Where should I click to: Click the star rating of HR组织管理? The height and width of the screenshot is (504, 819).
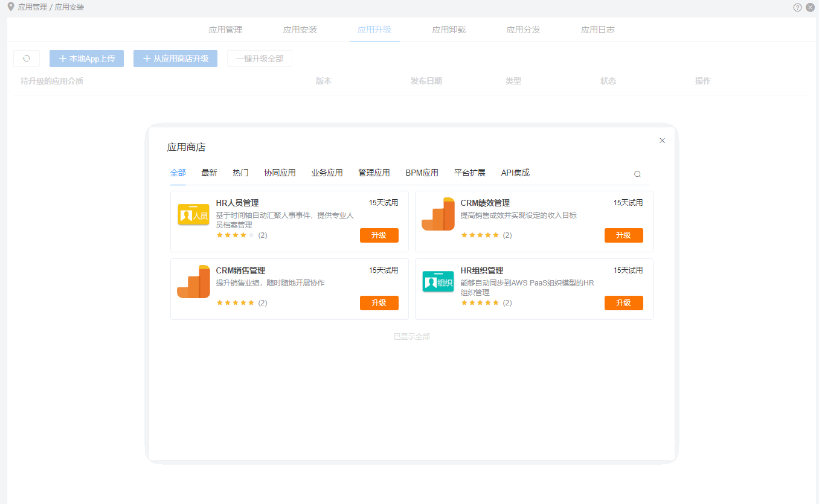coord(480,303)
